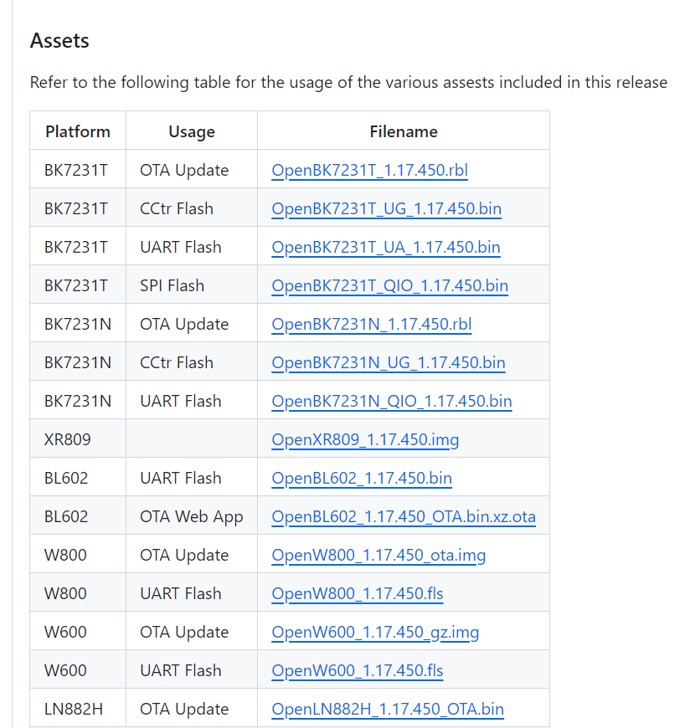Click OpenBK7231T_UA_1.17.450.bin UART flash link
700x728 pixels.
[386, 248]
